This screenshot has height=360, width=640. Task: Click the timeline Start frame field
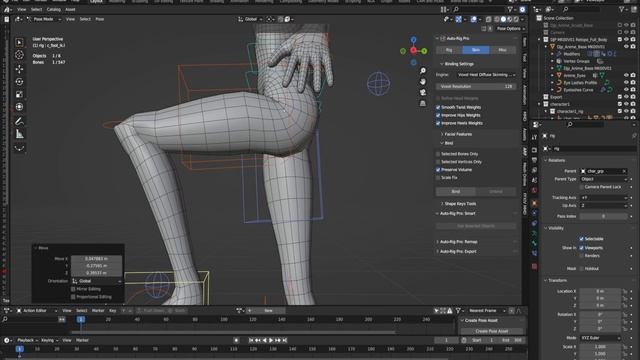tap(484, 340)
